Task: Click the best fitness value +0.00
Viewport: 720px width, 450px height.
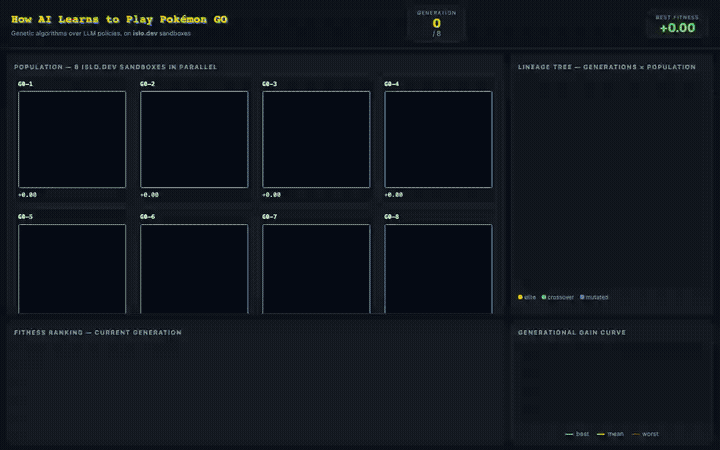Action: tap(677, 28)
